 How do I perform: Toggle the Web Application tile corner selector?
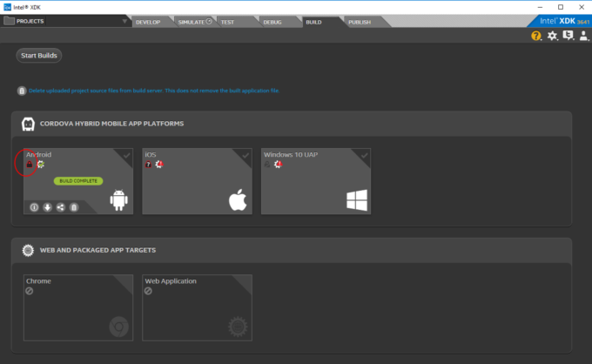coord(244,282)
